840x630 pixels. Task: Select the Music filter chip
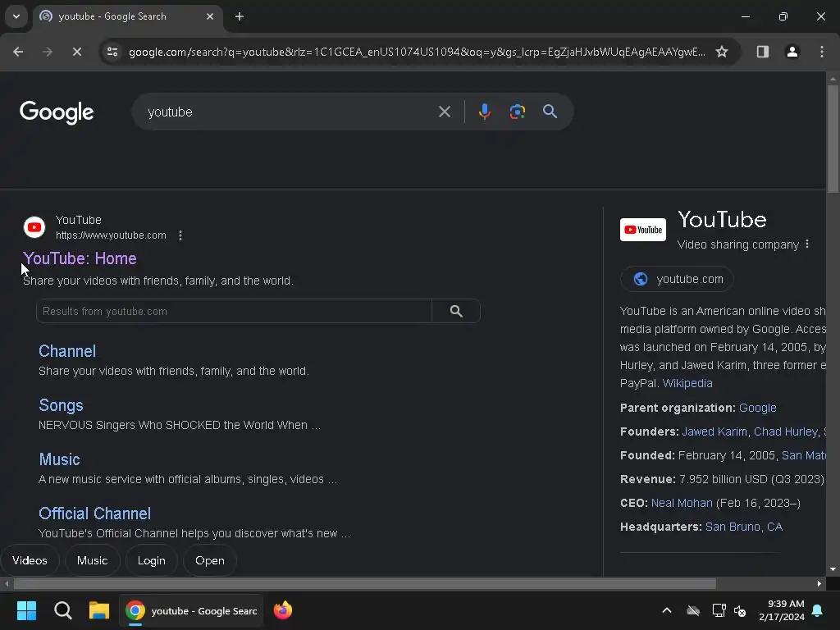[92, 560]
